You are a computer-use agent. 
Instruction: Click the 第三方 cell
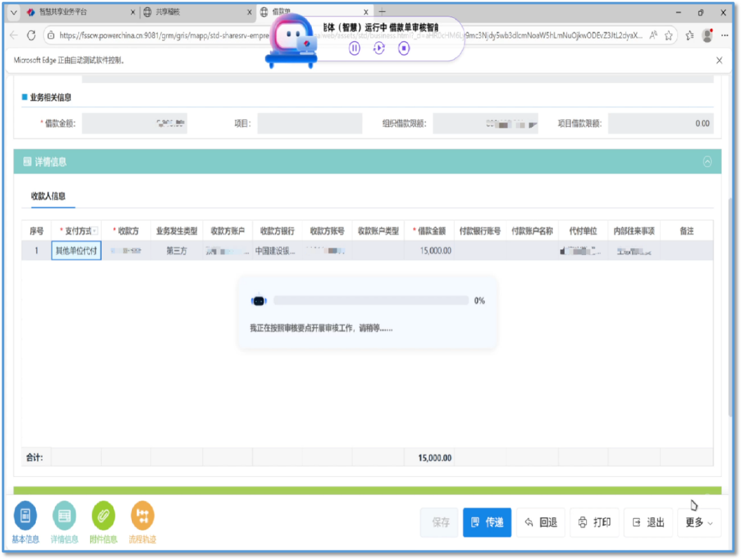pos(177,251)
